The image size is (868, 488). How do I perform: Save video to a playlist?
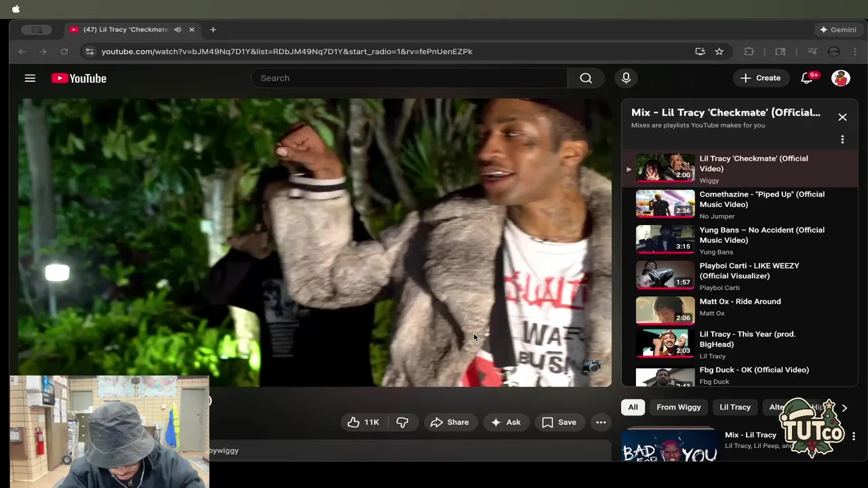coord(559,422)
